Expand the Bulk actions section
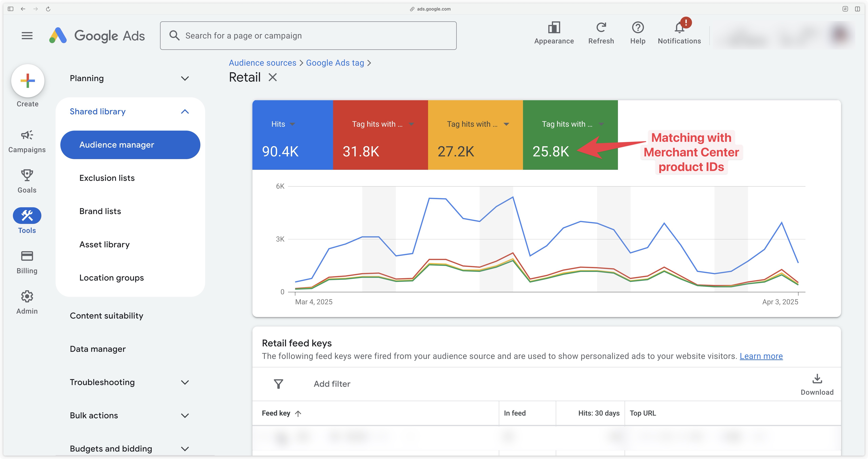Image resolution: width=868 pixels, height=459 pixels. point(185,416)
